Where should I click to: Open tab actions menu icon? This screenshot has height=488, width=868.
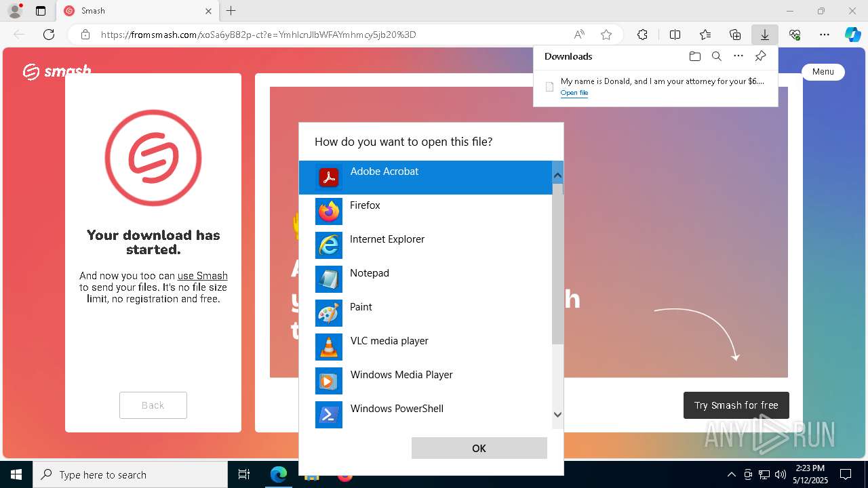point(41,11)
